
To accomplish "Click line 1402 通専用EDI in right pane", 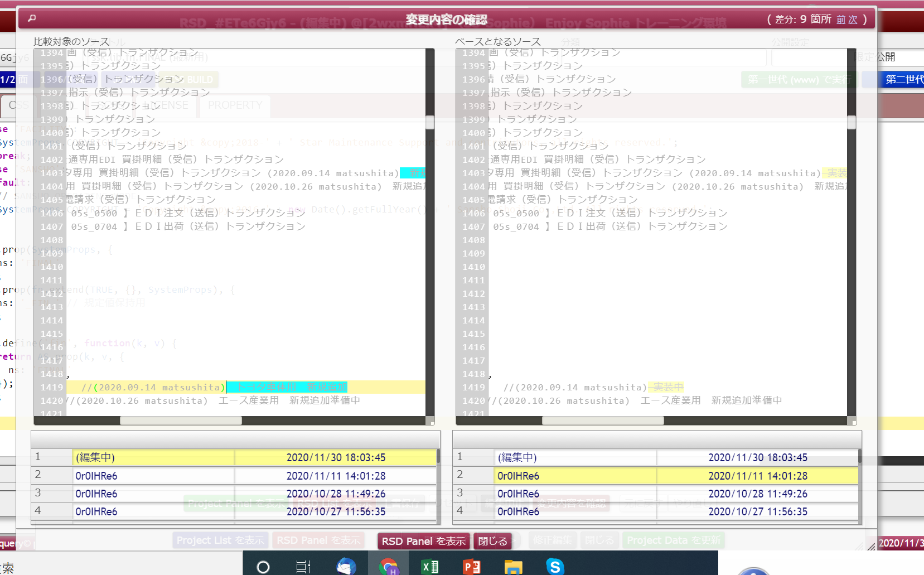I will 597,160.
